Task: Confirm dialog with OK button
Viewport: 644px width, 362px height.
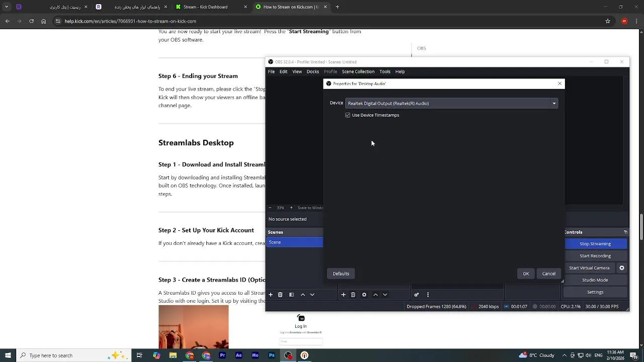Action: [x=526, y=274]
